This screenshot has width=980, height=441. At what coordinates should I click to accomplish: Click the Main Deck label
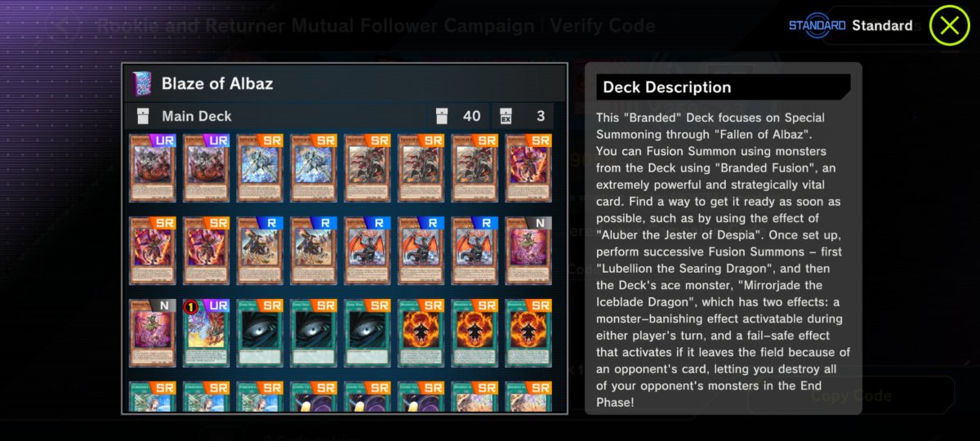pos(197,116)
